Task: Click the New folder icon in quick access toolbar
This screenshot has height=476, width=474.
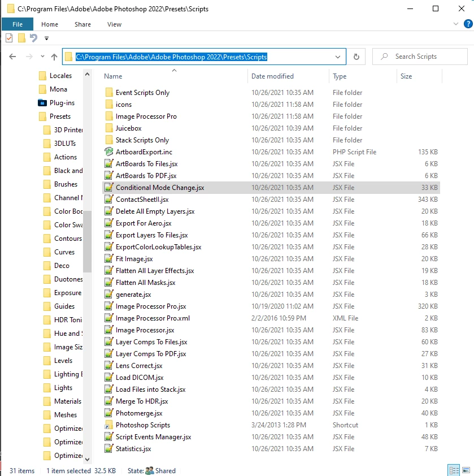Action: [21, 38]
